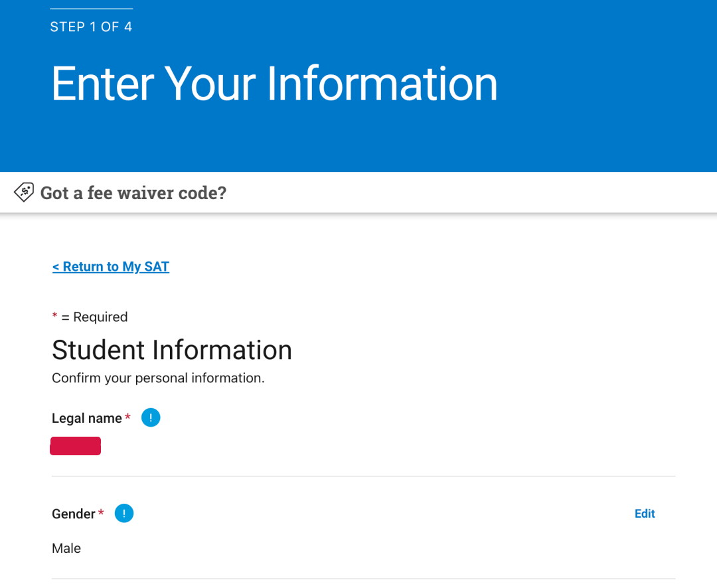Open the Legal name info tooltip icon
The image size is (717, 588).
(151, 417)
